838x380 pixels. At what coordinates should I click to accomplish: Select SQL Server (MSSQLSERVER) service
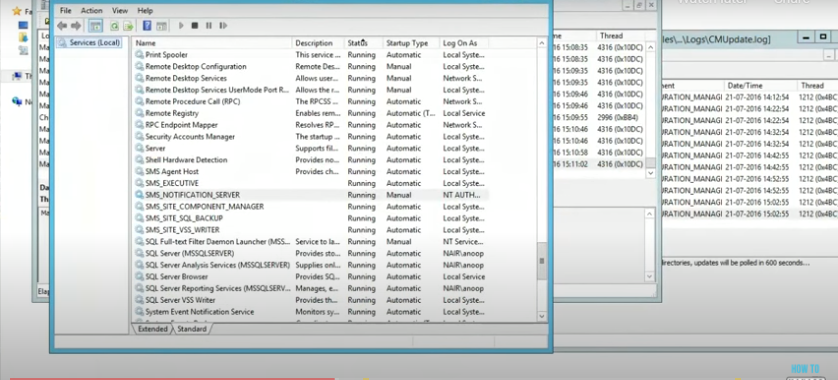(x=190, y=253)
